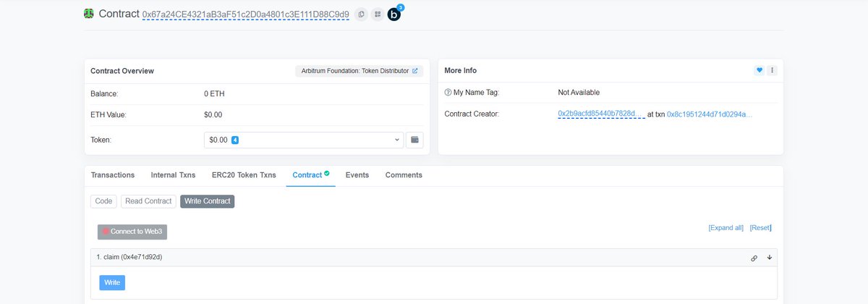Switch to the ERC20 Token Txns tab
Image resolution: width=868 pixels, height=304 pixels.
(244, 175)
